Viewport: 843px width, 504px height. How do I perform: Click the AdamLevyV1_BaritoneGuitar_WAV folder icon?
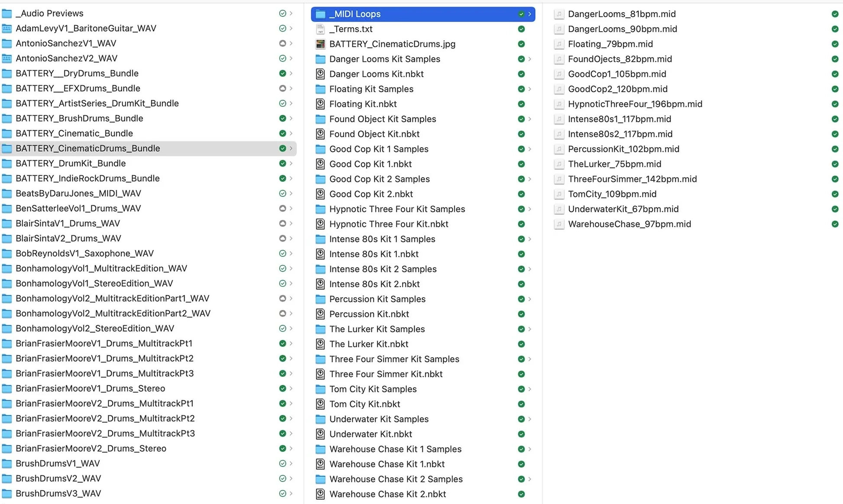click(6, 29)
